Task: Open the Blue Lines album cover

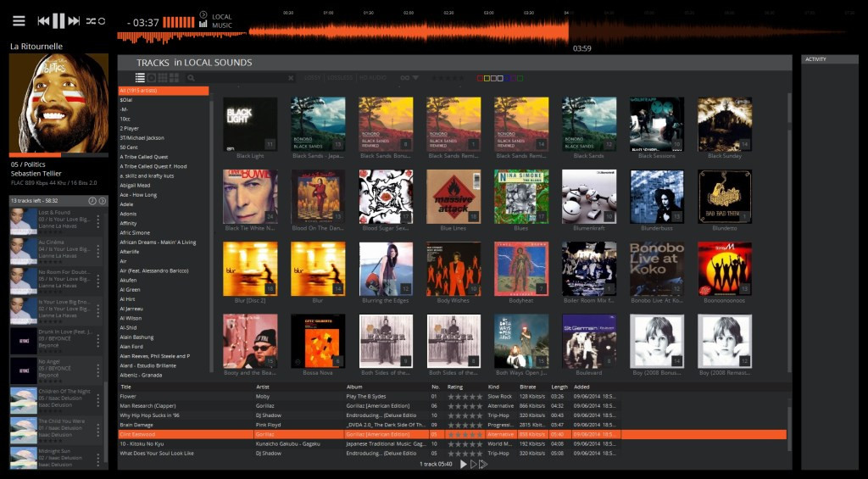Action: pyautogui.click(x=453, y=197)
